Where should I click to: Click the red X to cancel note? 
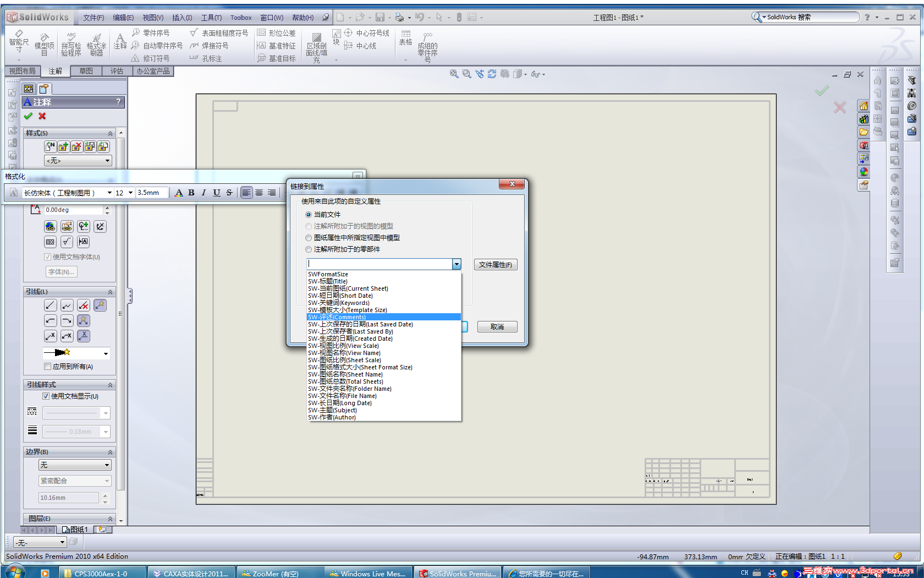tap(42, 116)
